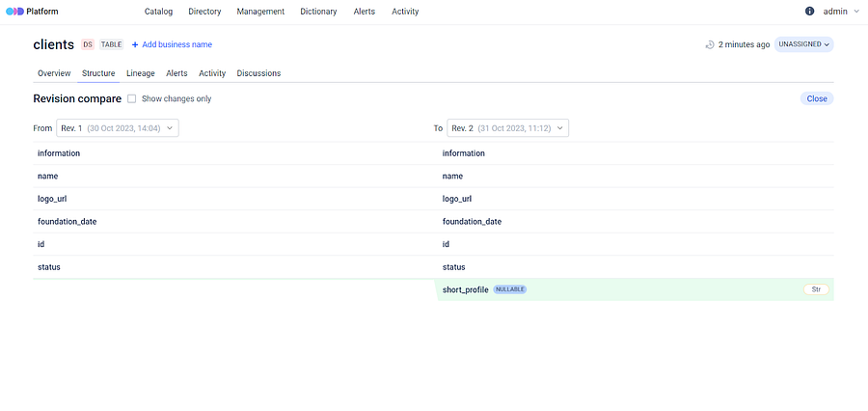Select foundation_date row in the To column
The width and height of the screenshot is (868, 411).
click(636, 222)
